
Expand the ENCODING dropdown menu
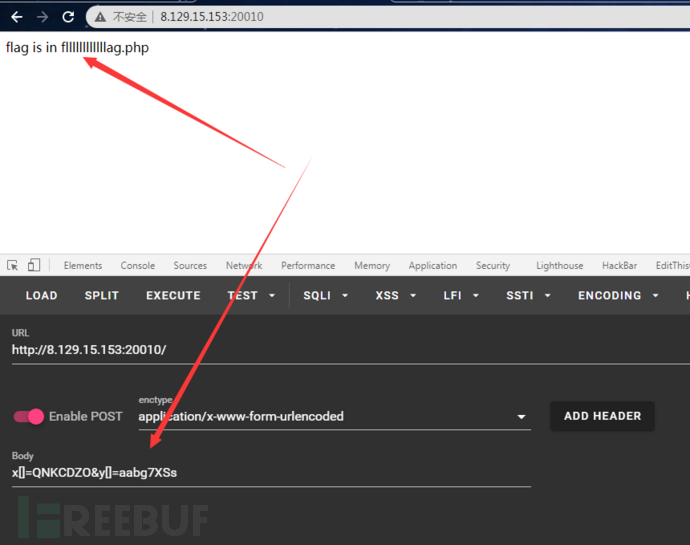(x=618, y=295)
